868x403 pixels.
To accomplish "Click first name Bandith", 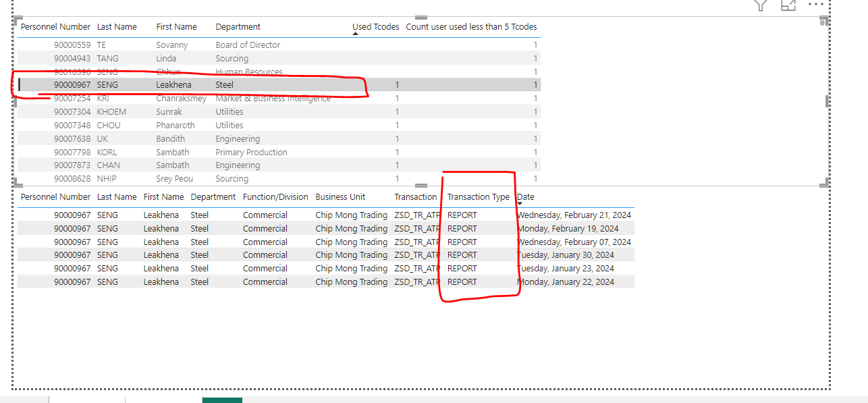I will tap(171, 139).
